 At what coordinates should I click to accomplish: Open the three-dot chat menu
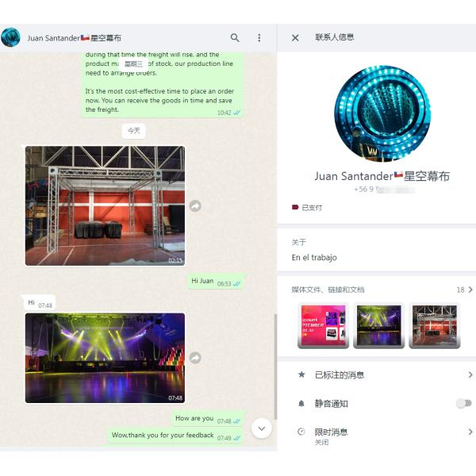[x=259, y=37]
